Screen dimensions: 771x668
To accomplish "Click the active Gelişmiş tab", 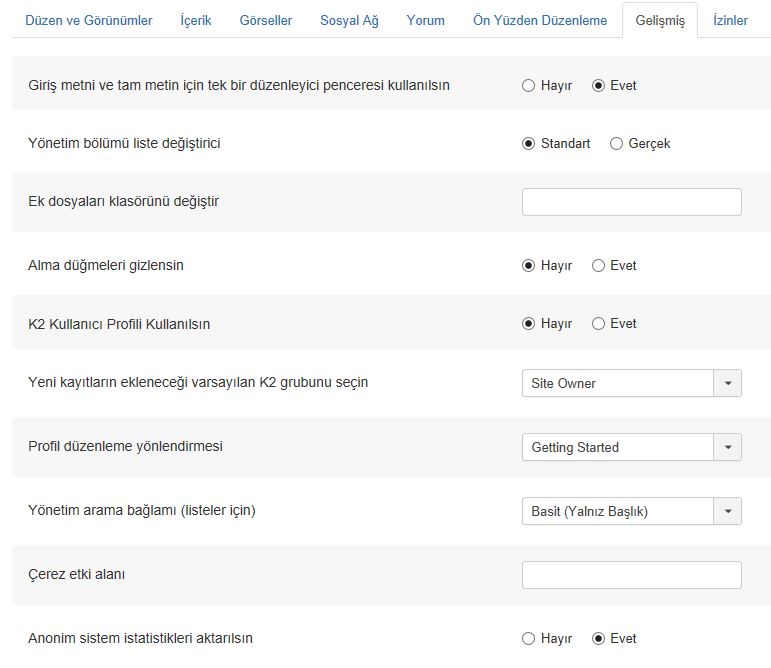I will pyautogui.click(x=660, y=20).
